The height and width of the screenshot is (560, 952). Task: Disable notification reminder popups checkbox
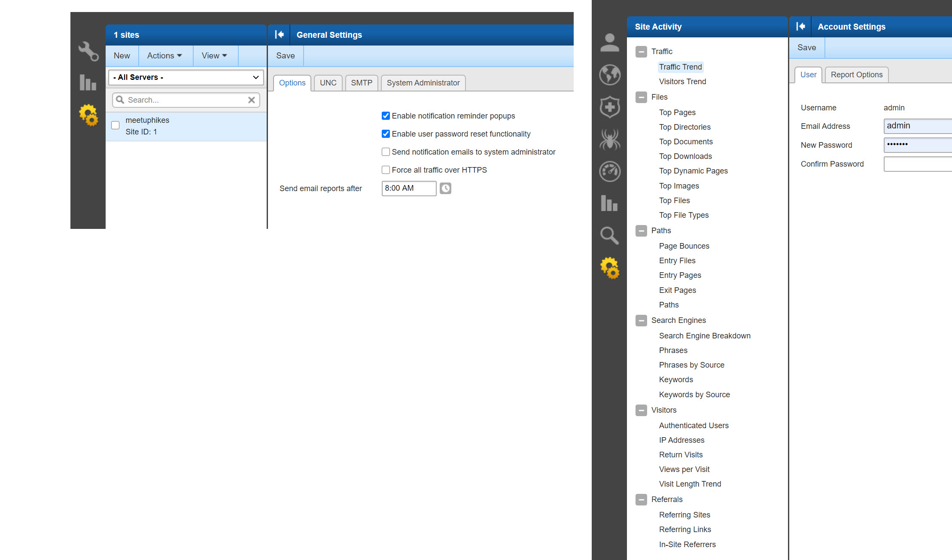(x=386, y=116)
